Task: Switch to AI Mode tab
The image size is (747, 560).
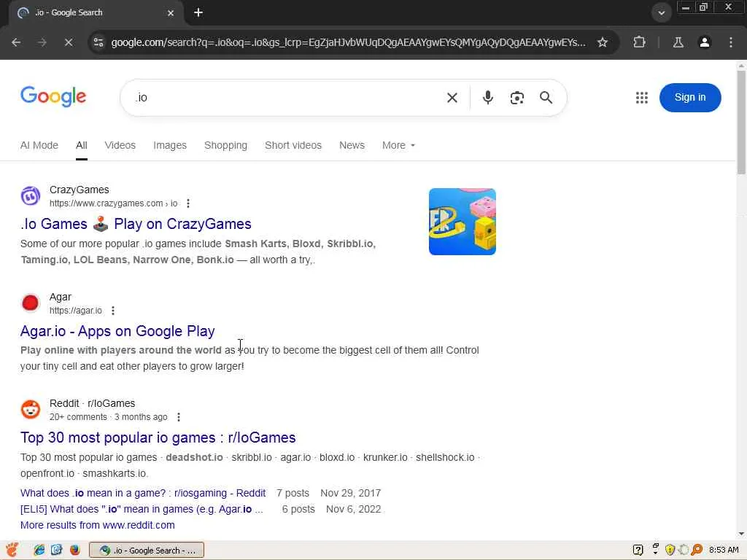Action: coord(39,145)
